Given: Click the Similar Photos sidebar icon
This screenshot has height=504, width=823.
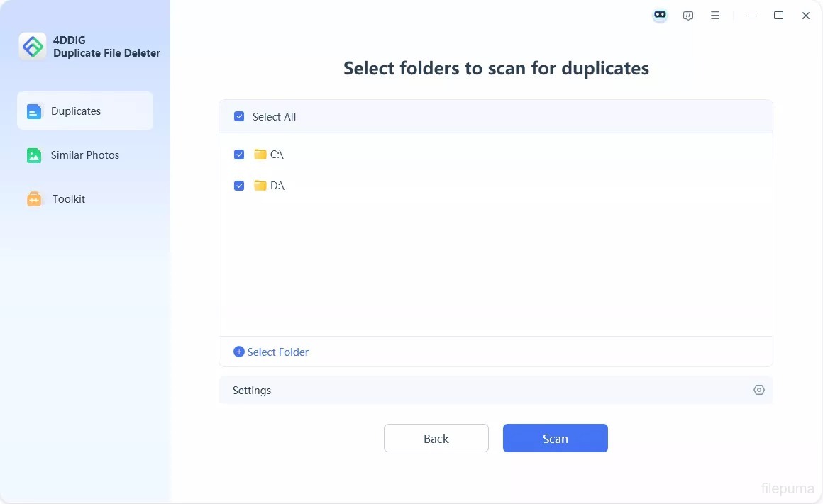Looking at the screenshot, I should point(34,155).
